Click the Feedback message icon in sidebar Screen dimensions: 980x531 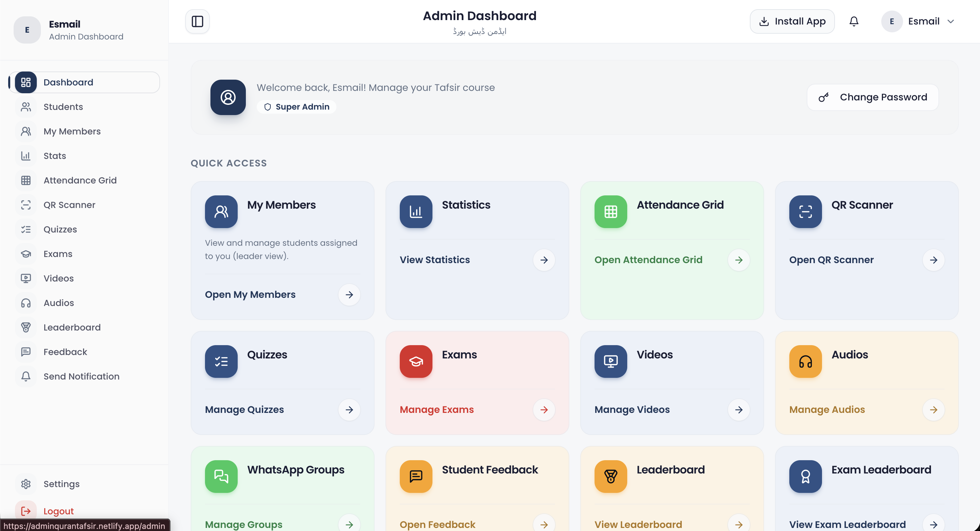coord(26,352)
